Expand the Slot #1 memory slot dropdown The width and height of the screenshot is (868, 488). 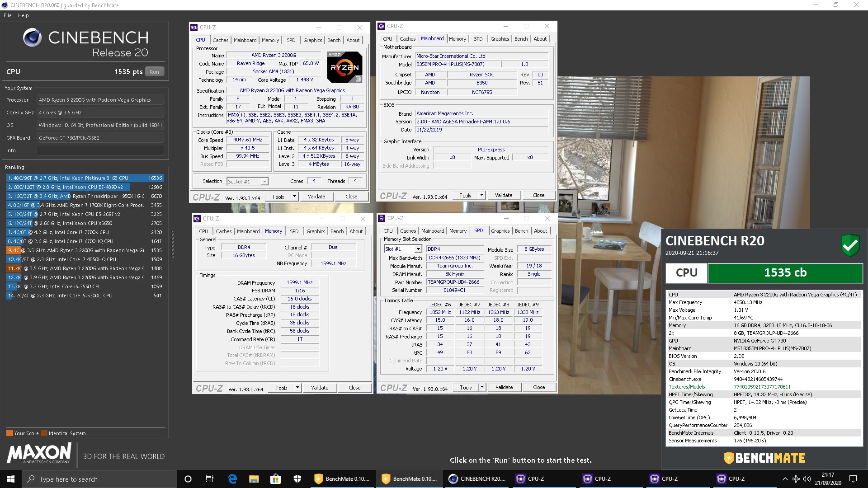[x=418, y=249]
